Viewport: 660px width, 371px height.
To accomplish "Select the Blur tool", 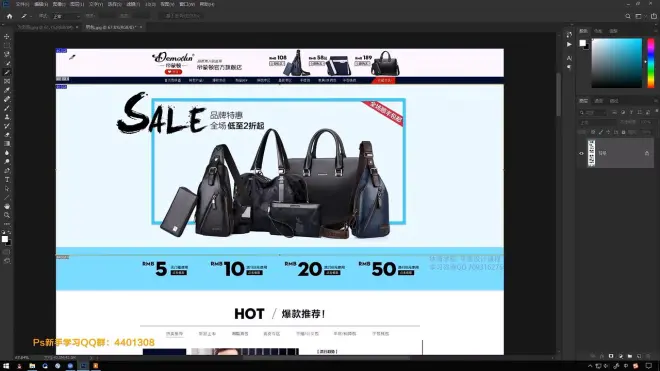I will pyautogui.click(x=7, y=153).
